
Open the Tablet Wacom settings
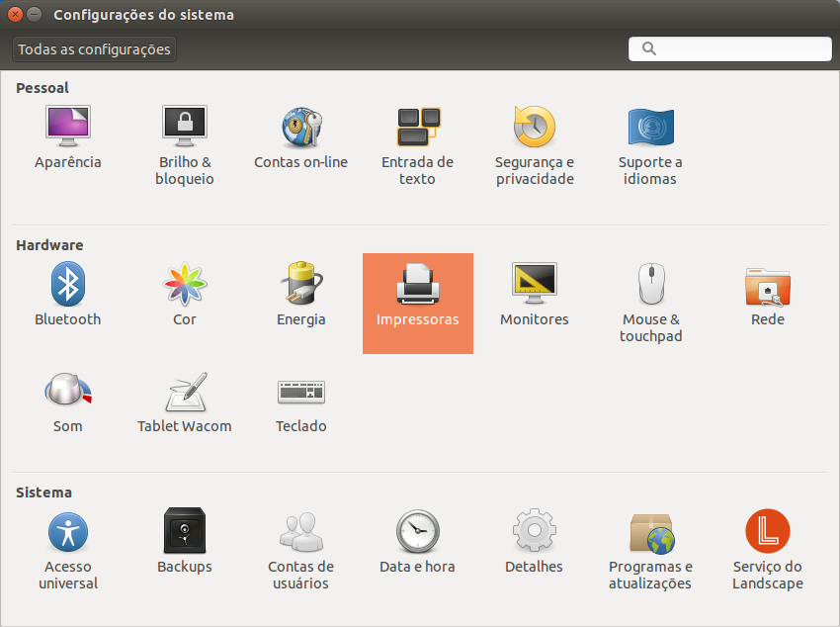(x=186, y=392)
